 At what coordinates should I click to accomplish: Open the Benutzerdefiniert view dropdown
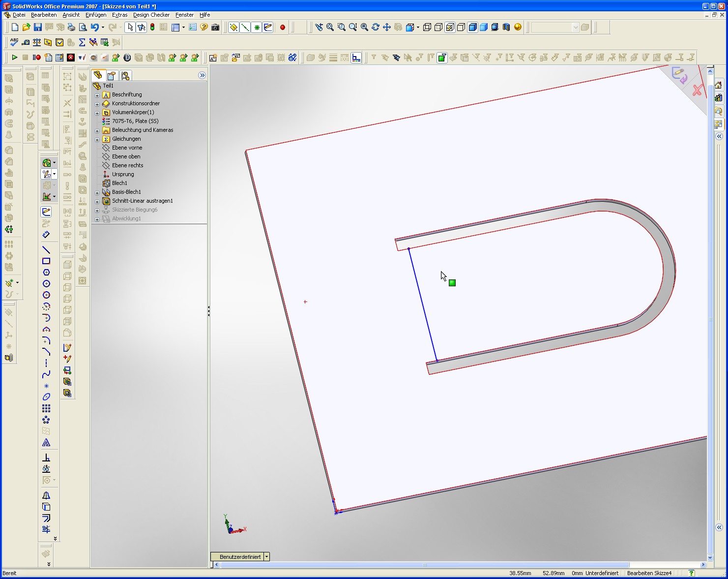point(266,557)
